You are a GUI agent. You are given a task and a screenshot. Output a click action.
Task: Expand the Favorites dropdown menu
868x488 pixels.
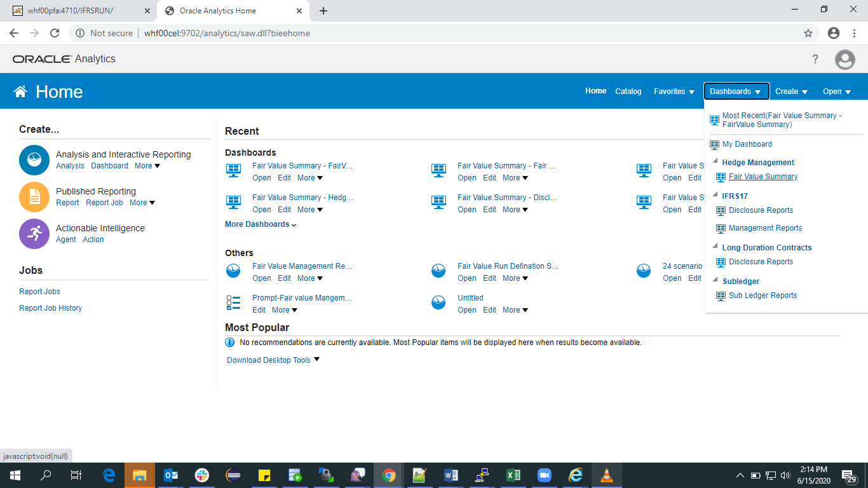(674, 91)
